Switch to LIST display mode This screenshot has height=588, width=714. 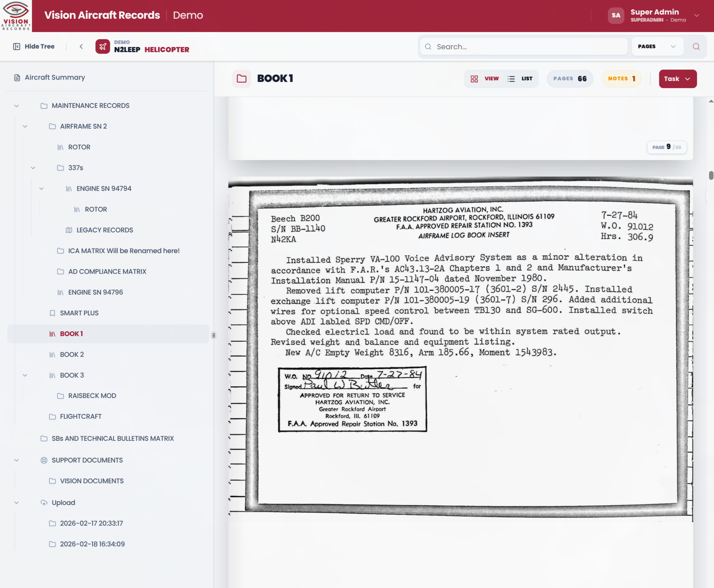click(520, 78)
